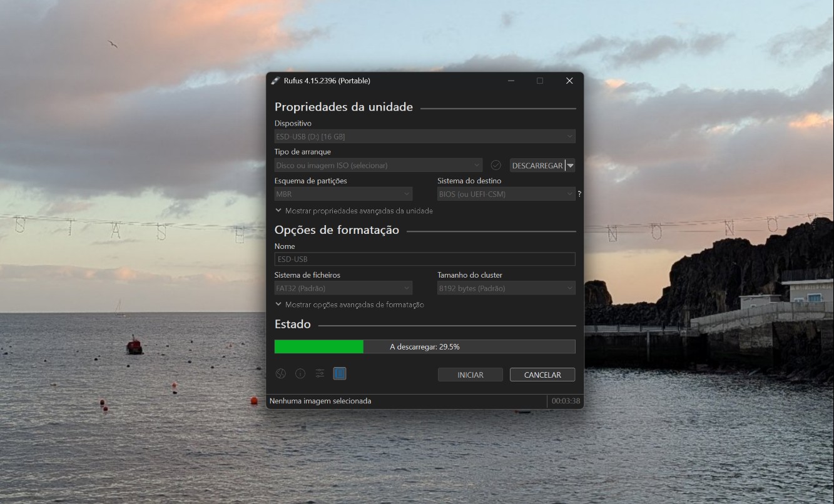Expand Mostrar propriedades avançadas da unidade
Screen dimensions: 834x504
(354, 211)
